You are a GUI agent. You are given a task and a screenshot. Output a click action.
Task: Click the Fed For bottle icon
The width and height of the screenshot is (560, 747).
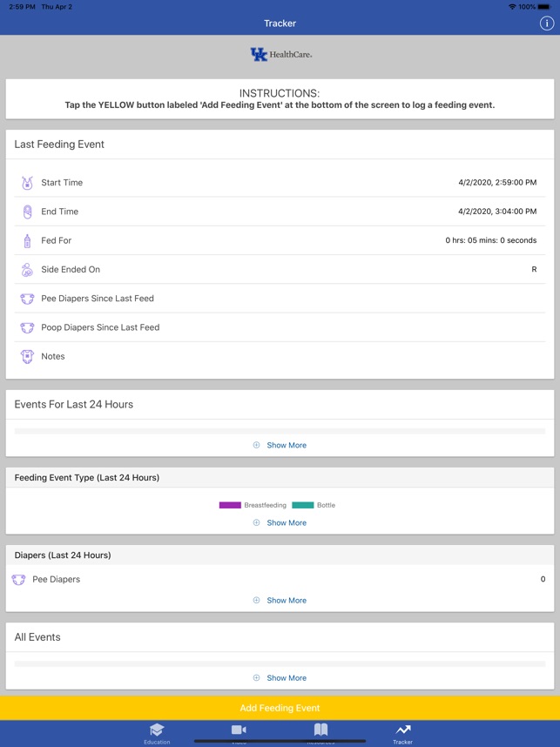[27, 241]
